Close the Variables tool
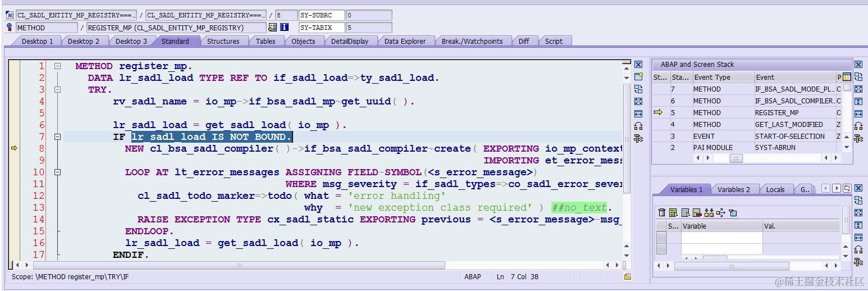The width and height of the screenshot is (868, 291). (858, 188)
